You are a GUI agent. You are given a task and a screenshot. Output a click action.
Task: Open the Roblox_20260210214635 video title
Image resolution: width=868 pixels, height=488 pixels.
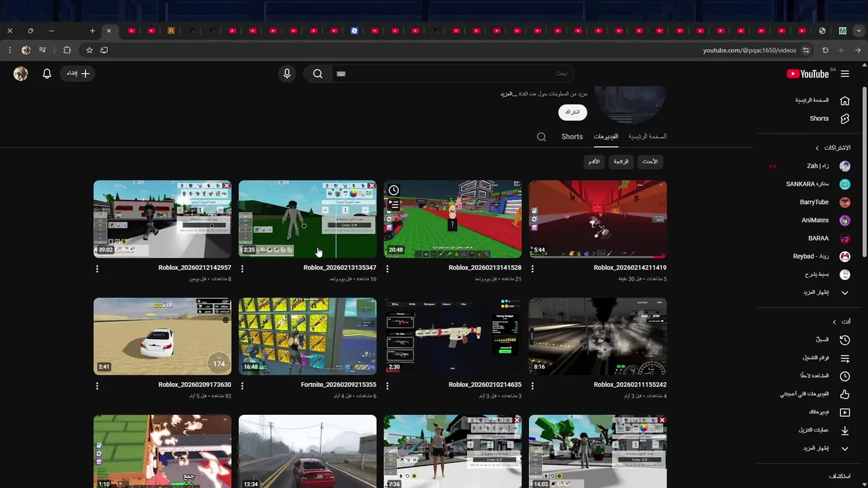485,385
